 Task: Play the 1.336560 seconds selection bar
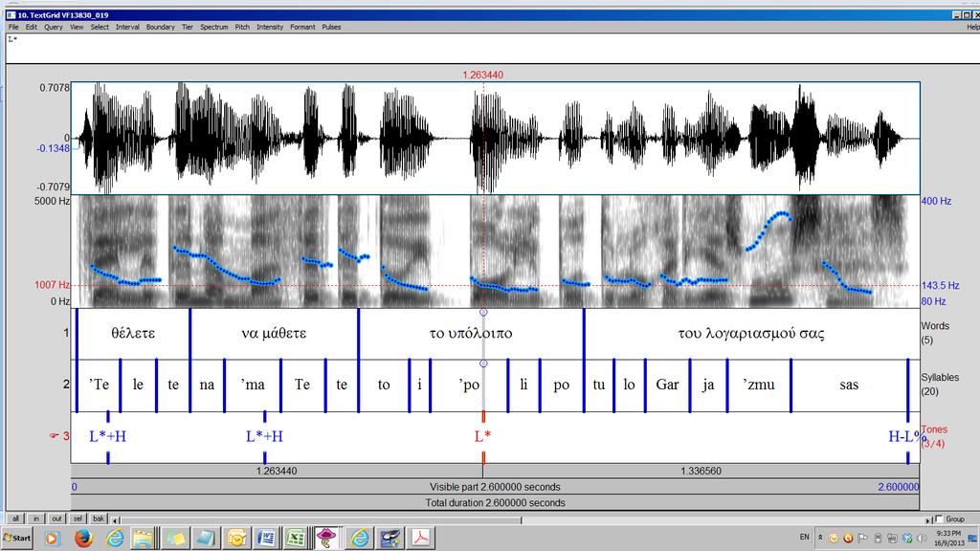pyautogui.click(x=702, y=471)
